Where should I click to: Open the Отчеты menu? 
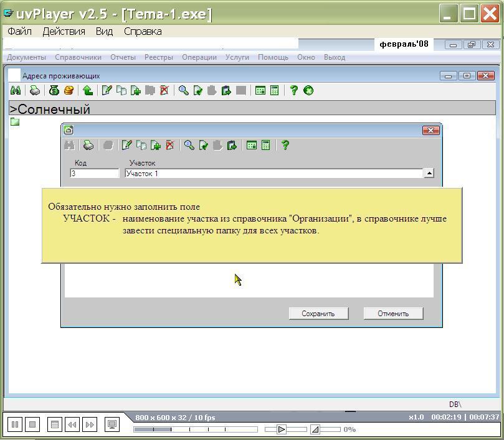[x=123, y=57]
